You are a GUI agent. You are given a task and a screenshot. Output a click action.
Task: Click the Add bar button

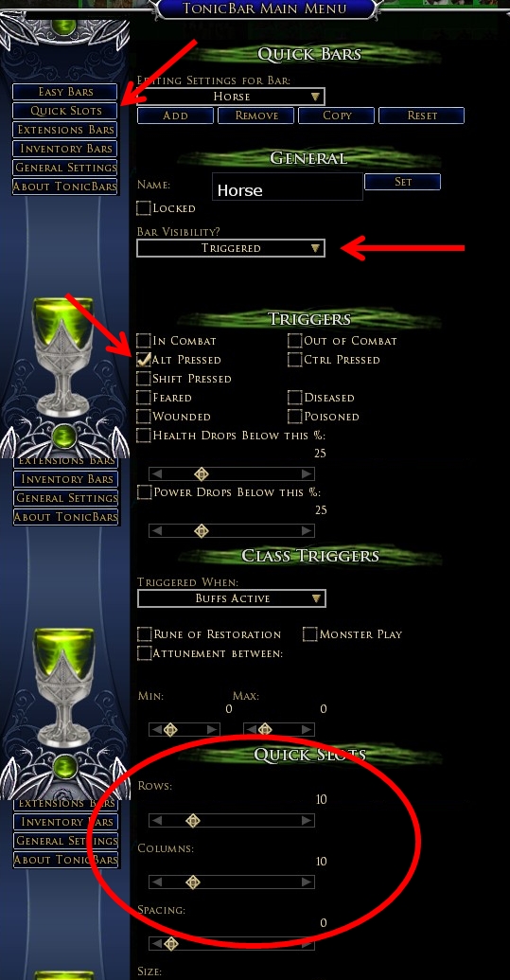(x=175, y=116)
